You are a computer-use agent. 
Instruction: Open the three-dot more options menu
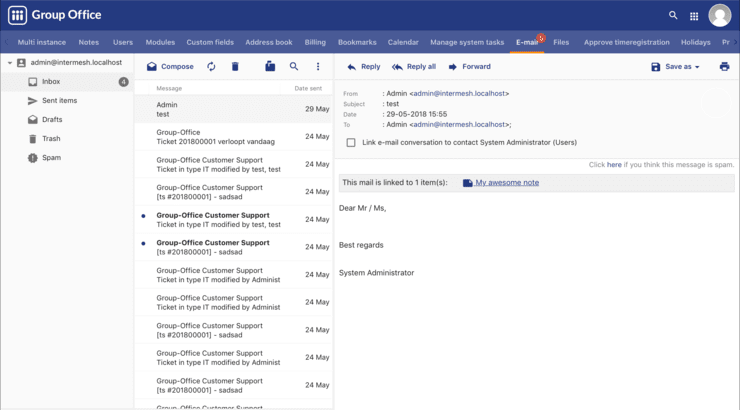click(x=318, y=67)
